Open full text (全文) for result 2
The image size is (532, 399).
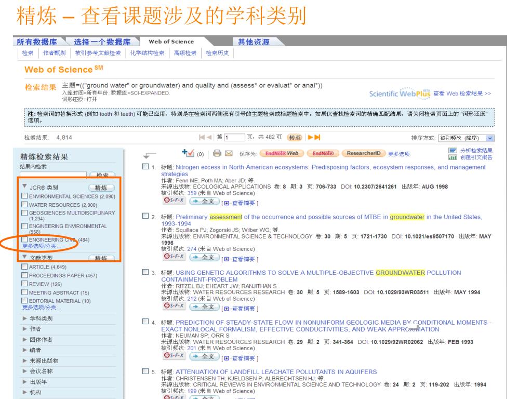(204, 257)
